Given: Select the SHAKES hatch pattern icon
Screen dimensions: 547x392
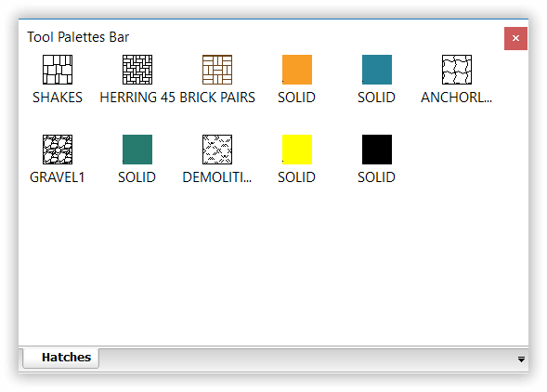Looking at the screenshot, I should pyautogui.click(x=58, y=70).
